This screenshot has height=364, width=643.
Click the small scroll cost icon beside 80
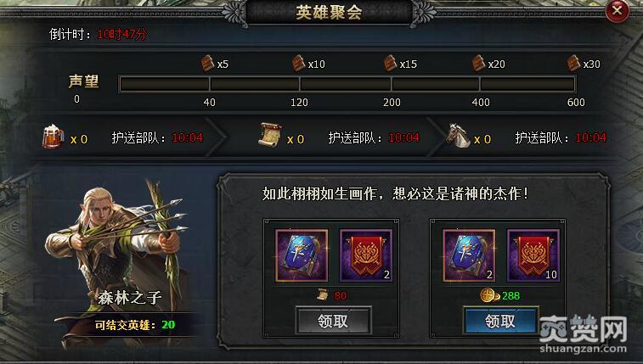(x=323, y=294)
